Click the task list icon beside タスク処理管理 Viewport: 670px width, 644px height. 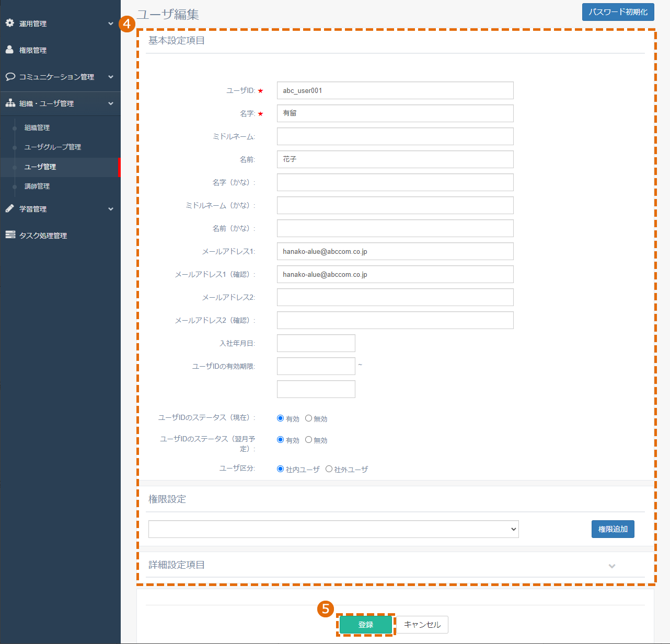pyautogui.click(x=10, y=235)
